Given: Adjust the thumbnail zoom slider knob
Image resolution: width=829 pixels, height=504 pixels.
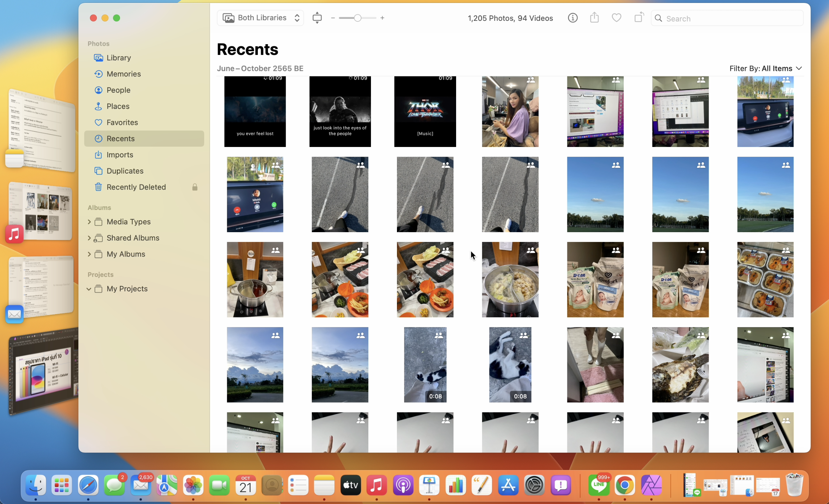Looking at the screenshot, I should pos(358,18).
